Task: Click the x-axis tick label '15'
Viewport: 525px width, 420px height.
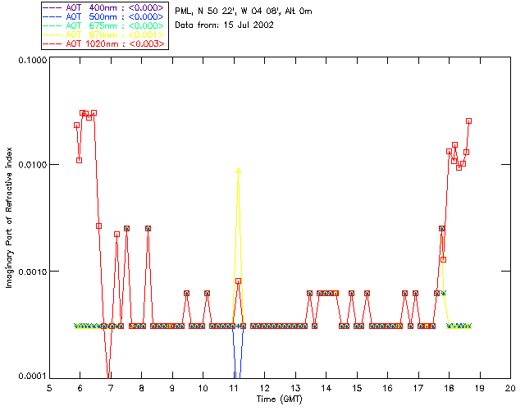Action: (x=357, y=388)
